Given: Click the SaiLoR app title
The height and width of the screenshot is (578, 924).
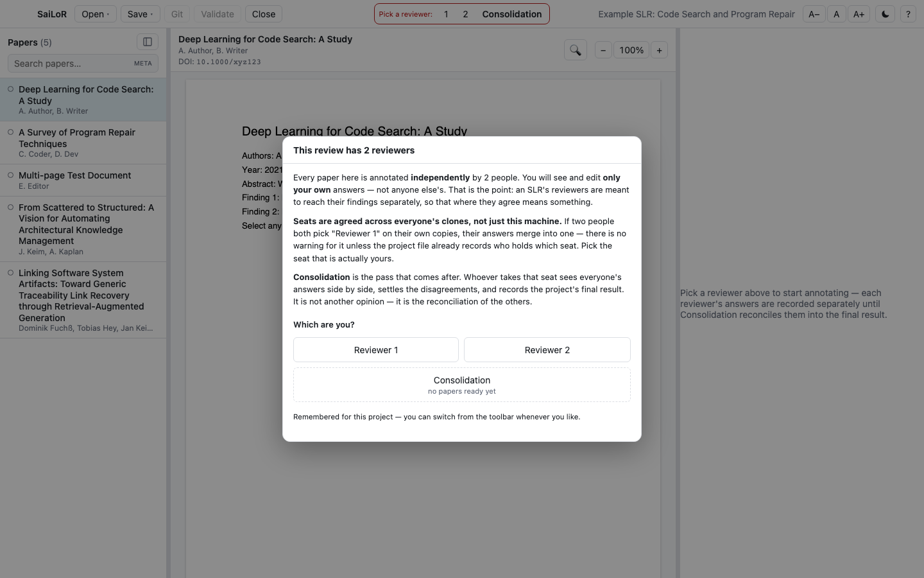Looking at the screenshot, I should 52,14.
